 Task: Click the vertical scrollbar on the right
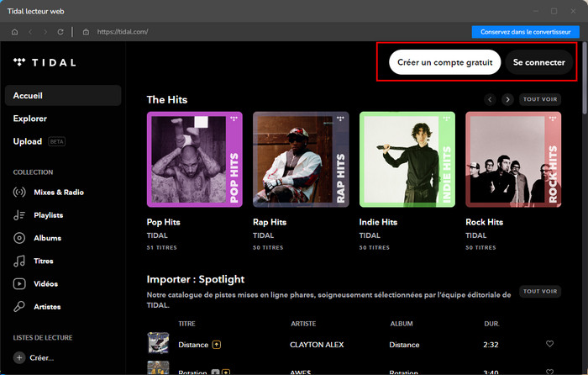585,78
